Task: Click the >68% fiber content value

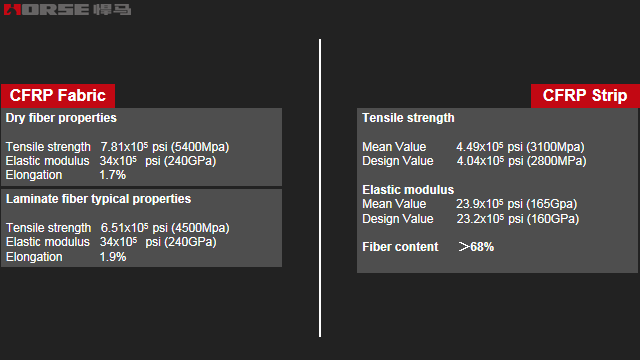Action: (x=476, y=247)
